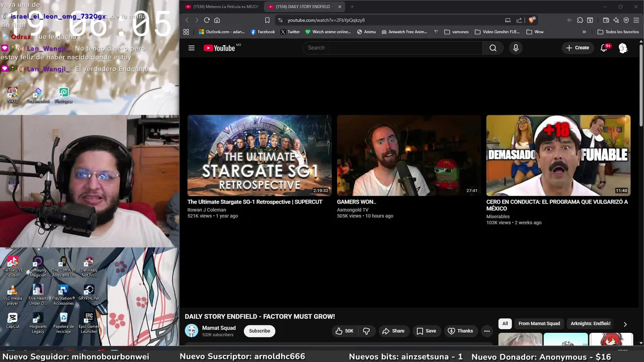Image resolution: width=644 pixels, height=362 pixels.
Task: Open a new browser tab with plus
Action: point(352,7)
